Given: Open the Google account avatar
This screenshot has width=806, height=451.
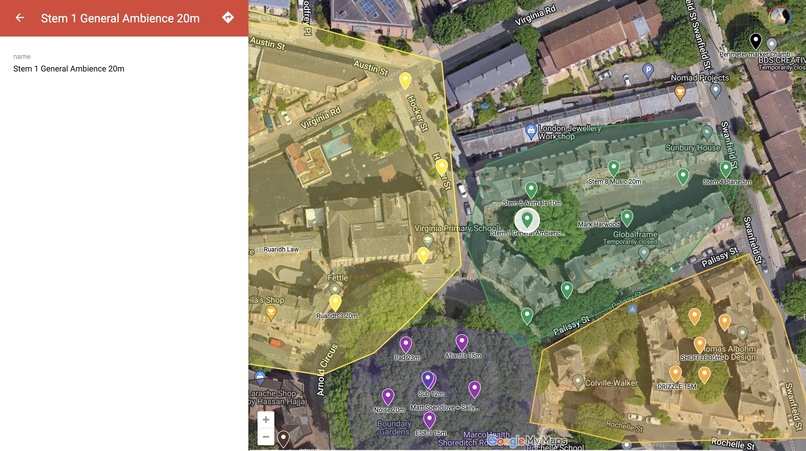Looking at the screenshot, I should click(x=780, y=16).
